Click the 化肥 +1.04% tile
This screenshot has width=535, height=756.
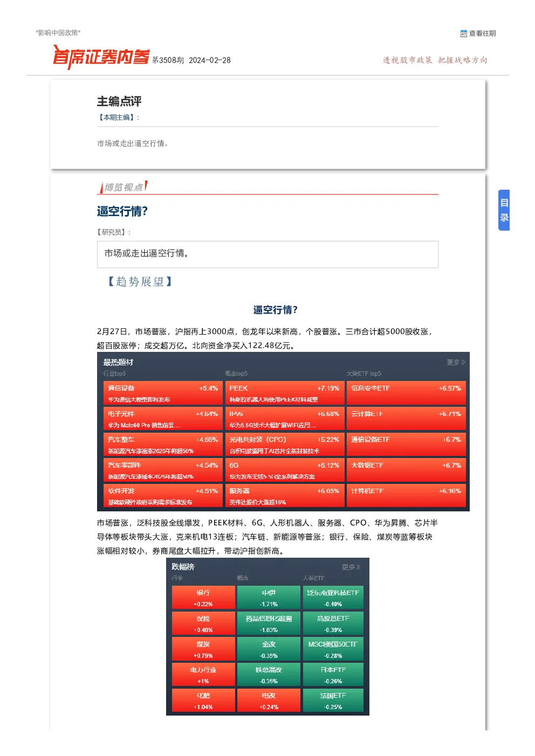(x=203, y=700)
